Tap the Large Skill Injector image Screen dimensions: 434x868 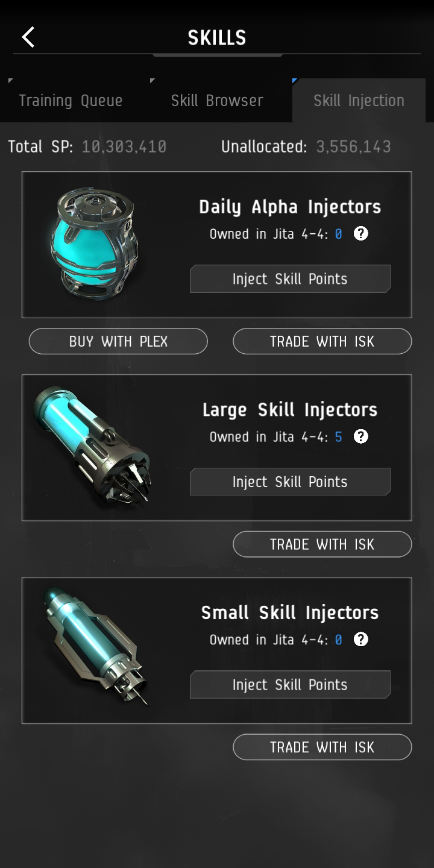93,446
